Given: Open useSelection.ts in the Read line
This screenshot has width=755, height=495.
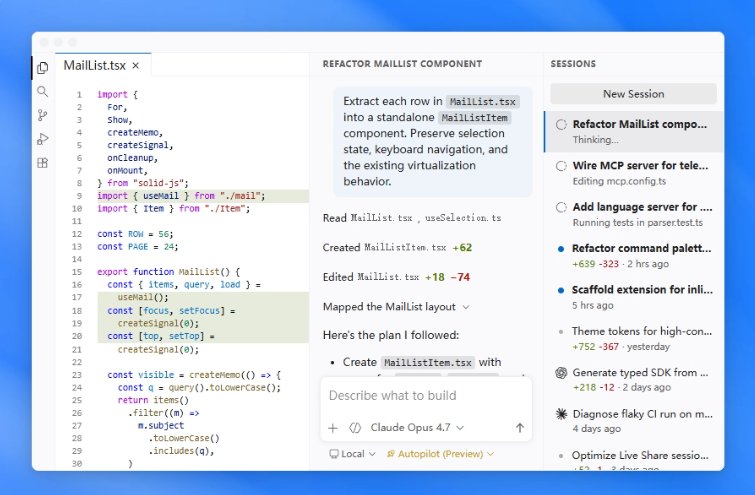Looking at the screenshot, I should [x=463, y=218].
